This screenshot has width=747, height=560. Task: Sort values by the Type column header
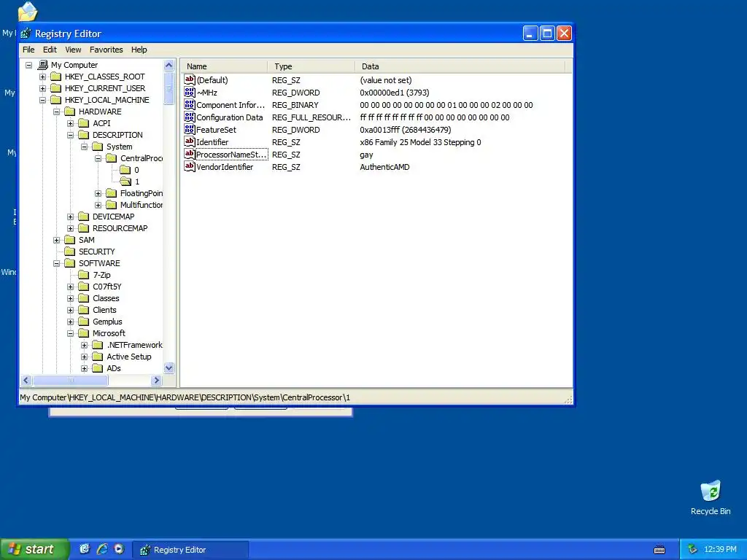tap(311, 66)
